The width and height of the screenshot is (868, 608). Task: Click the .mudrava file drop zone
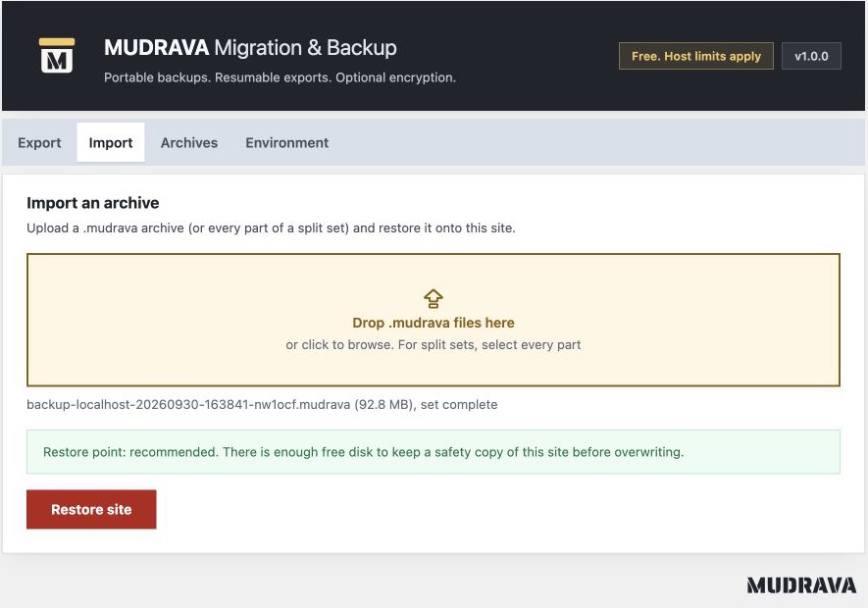coord(434,320)
